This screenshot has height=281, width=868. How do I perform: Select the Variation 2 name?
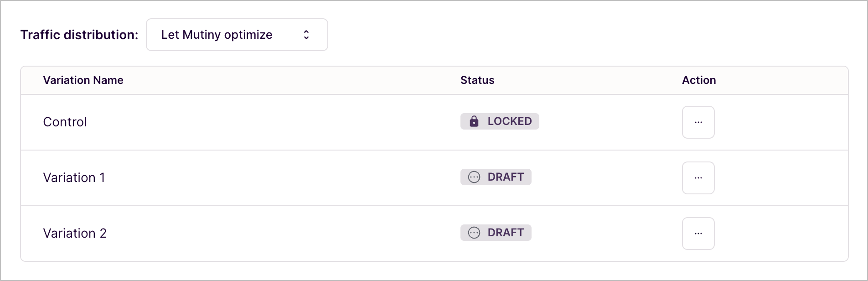click(75, 234)
